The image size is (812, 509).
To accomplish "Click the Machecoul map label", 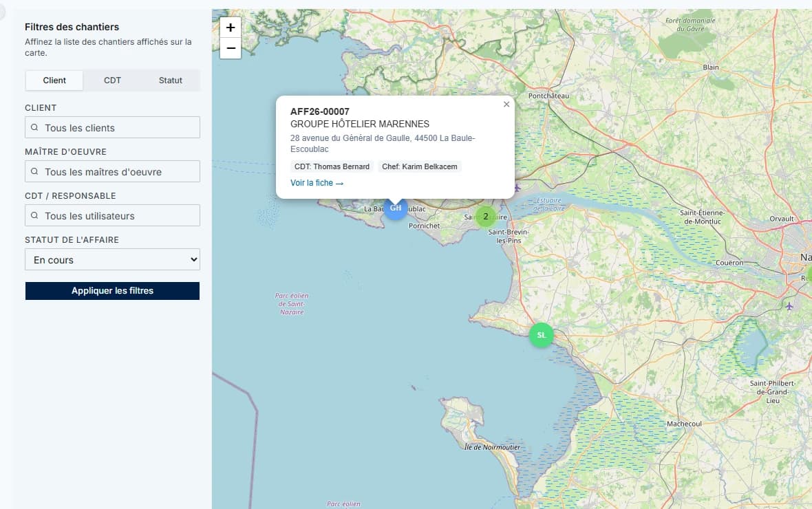I will (684, 424).
